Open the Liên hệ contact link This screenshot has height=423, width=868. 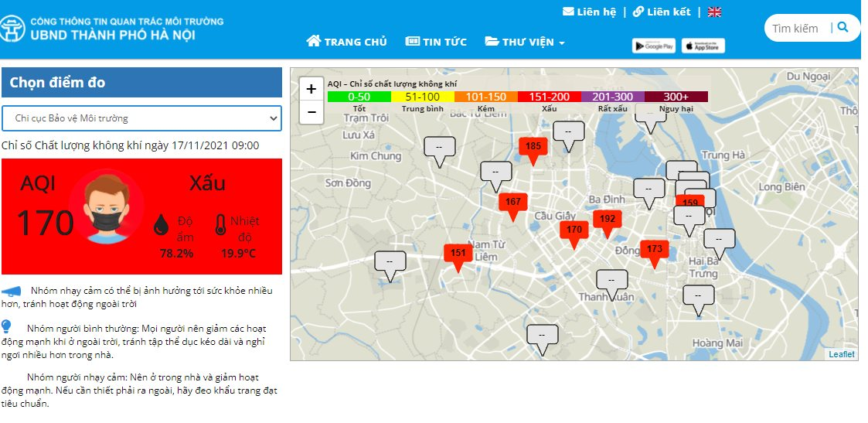tap(589, 12)
